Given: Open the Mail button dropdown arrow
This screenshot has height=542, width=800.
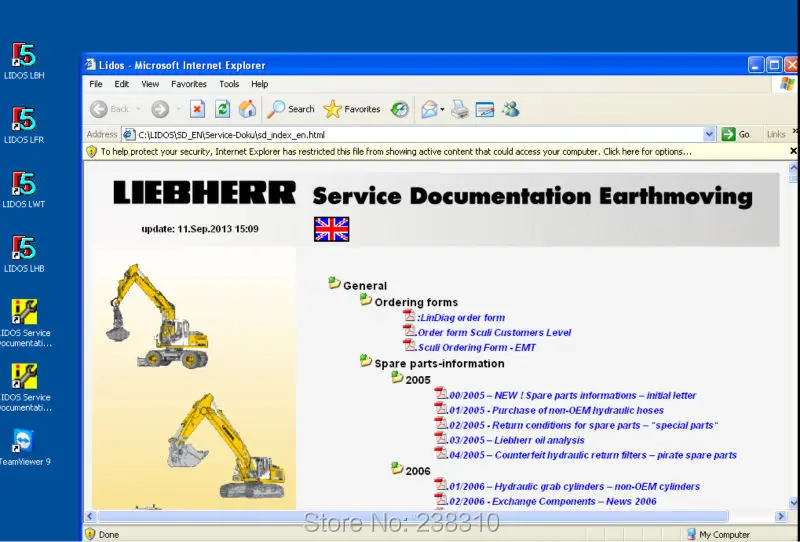Looking at the screenshot, I should coord(442,109).
